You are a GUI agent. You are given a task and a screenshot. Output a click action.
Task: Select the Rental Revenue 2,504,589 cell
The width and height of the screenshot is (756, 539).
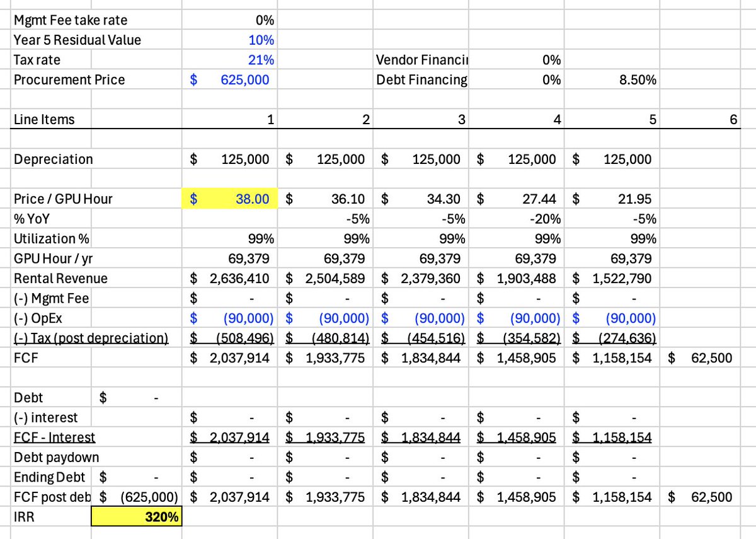pyautogui.click(x=326, y=278)
